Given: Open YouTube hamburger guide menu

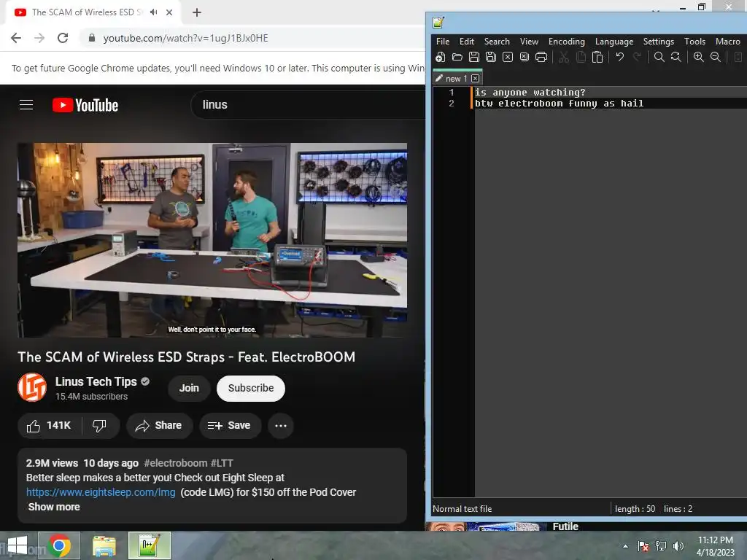Looking at the screenshot, I should coord(26,105).
